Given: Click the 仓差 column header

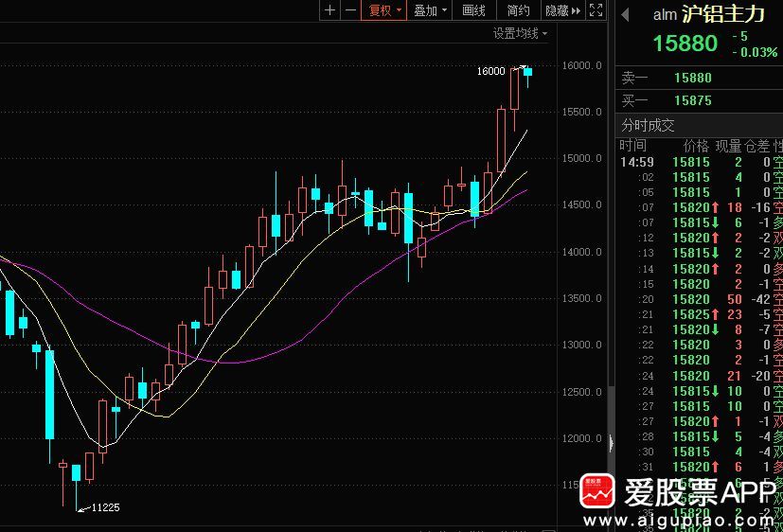Looking at the screenshot, I should (x=757, y=146).
